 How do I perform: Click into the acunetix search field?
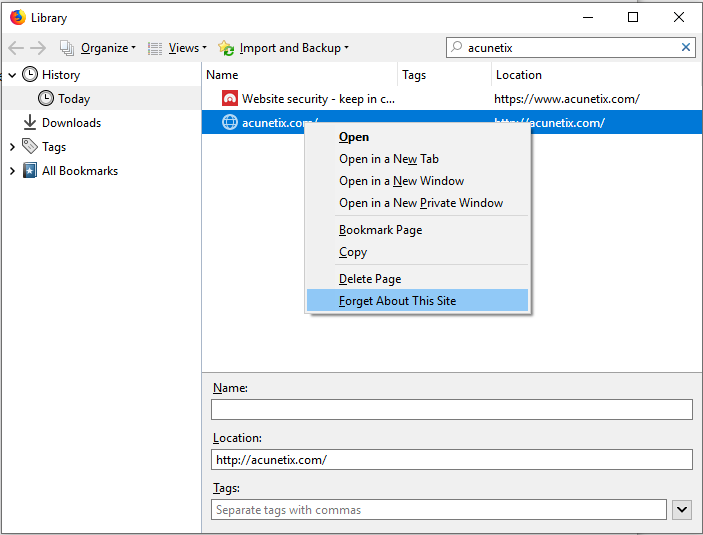coord(570,48)
